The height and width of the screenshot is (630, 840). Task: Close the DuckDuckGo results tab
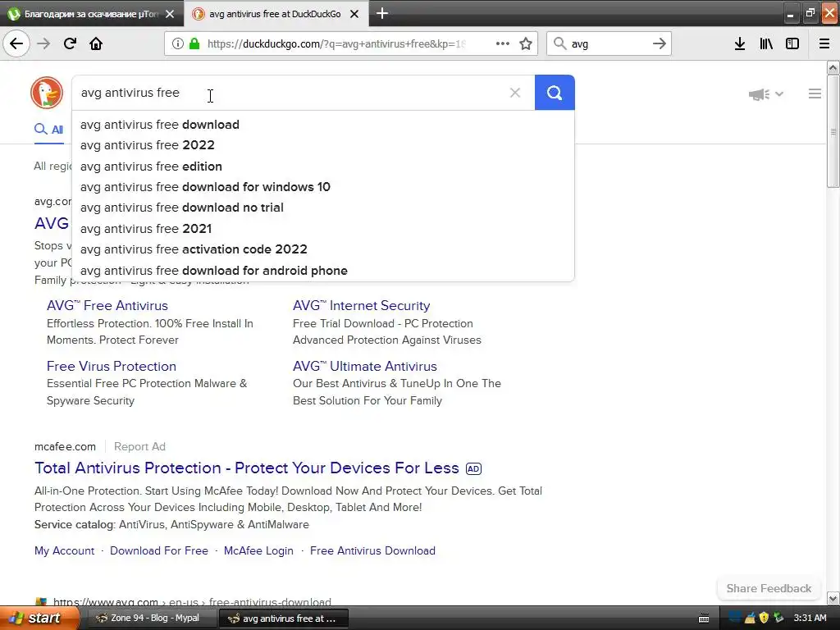[x=354, y=14]
